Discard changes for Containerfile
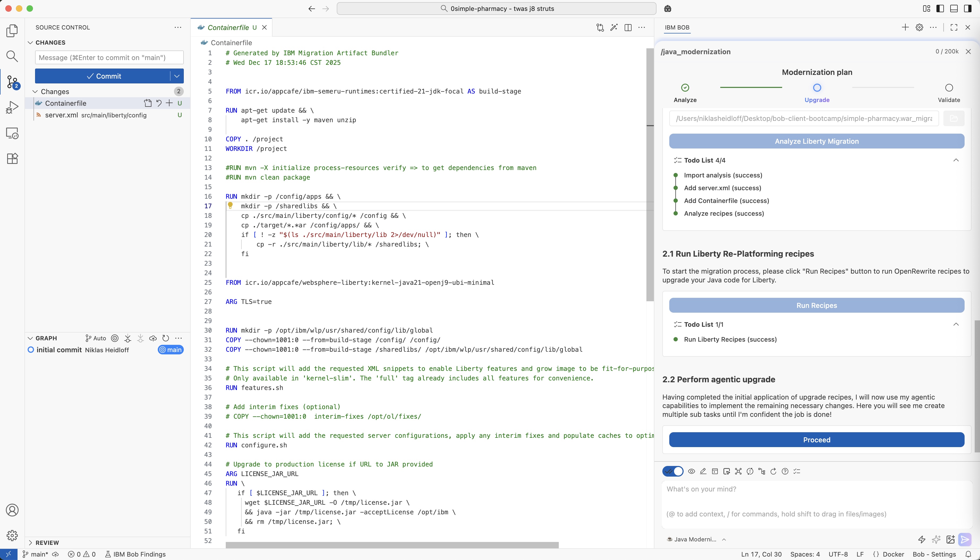Screen dimensions: 980x560 coord(159,103)
